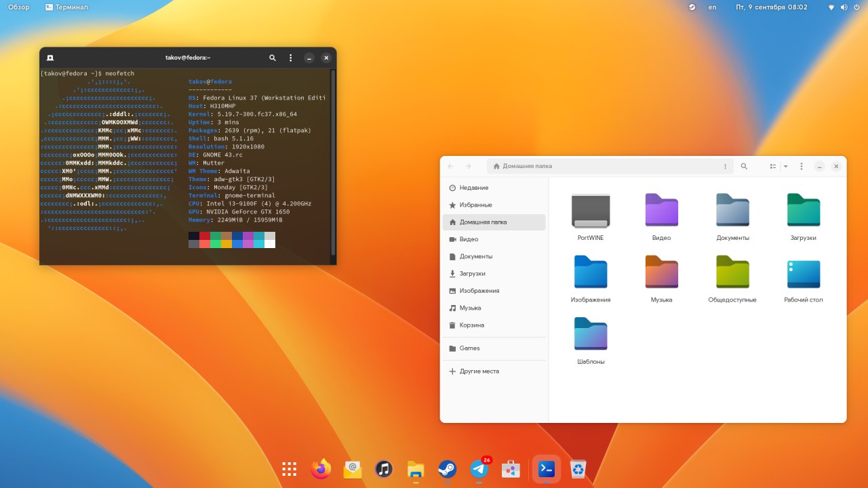The height and width of the screenshot is (488, 868).
Task: Click Обзор in the top bar
Action: pyautogui.click(x=18, y=7)
